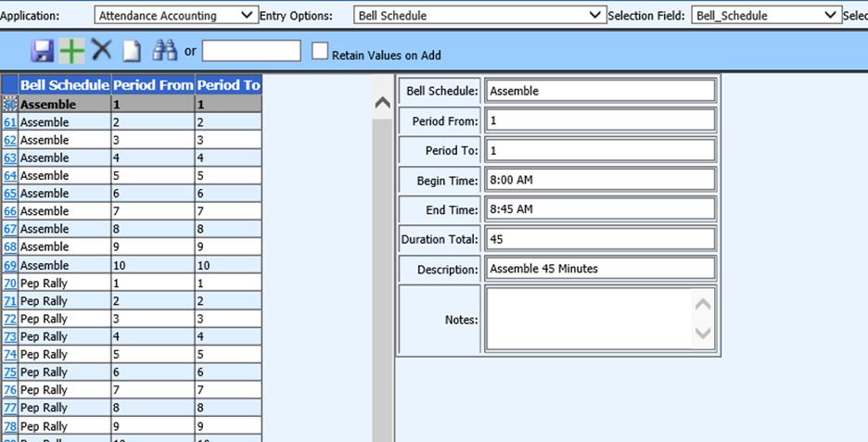Click the search text box beside 'or'
Viewport: 868px width, 442px height.
[x=251, y=51]
